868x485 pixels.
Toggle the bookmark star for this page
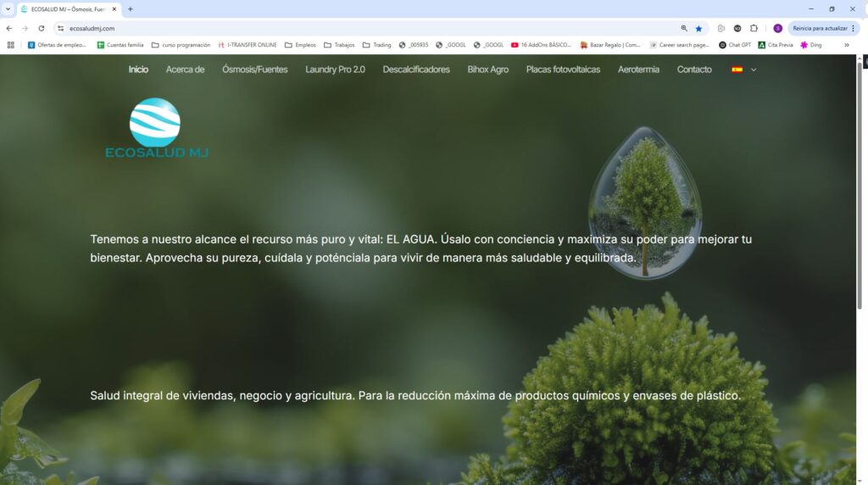click(698, 28)
